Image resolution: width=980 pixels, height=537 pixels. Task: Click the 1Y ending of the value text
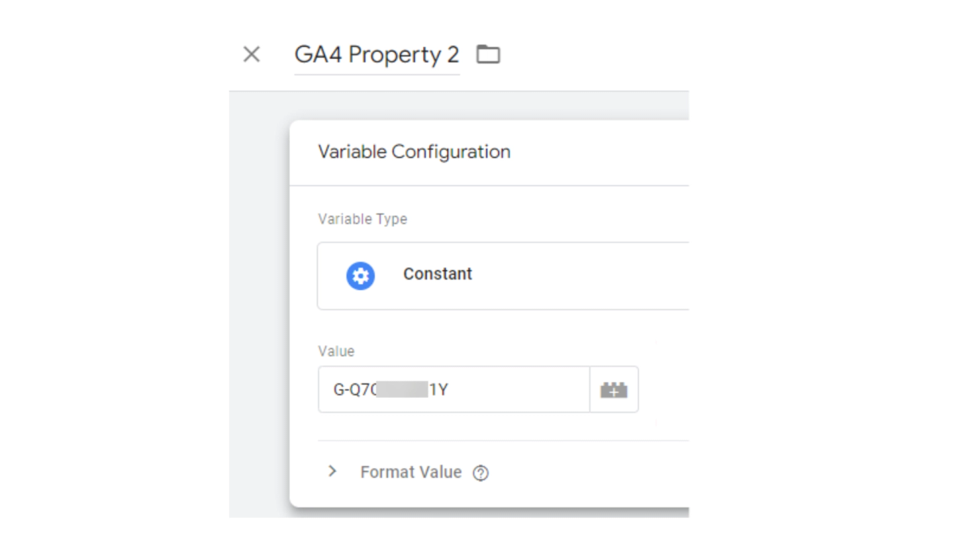tap(438, 390)
